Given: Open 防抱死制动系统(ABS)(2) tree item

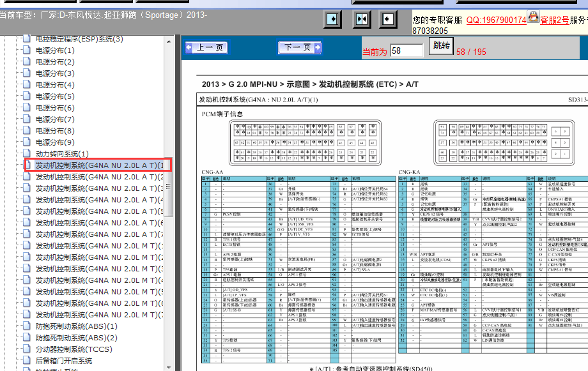Looking at the screenshot, I should 77,338.
